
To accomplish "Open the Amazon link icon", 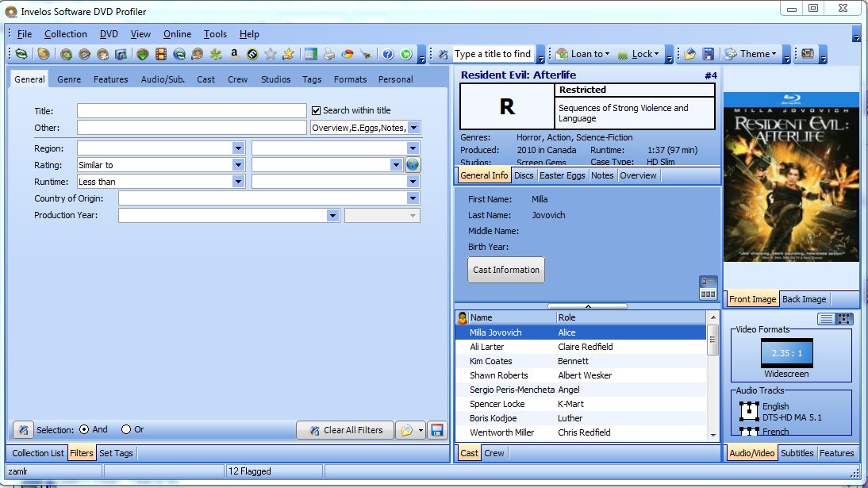I will (233, 54).
